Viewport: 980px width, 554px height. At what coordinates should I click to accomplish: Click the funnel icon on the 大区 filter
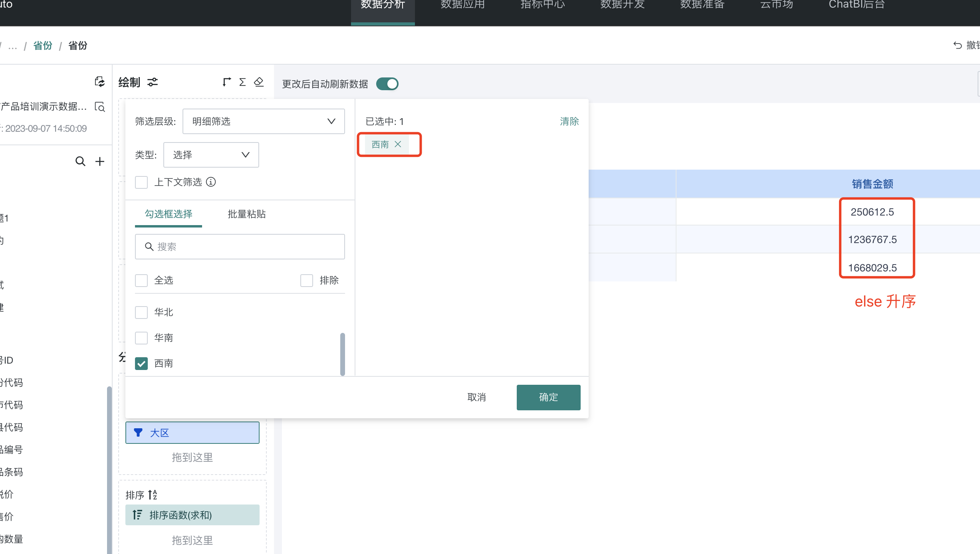coord(138,432)
